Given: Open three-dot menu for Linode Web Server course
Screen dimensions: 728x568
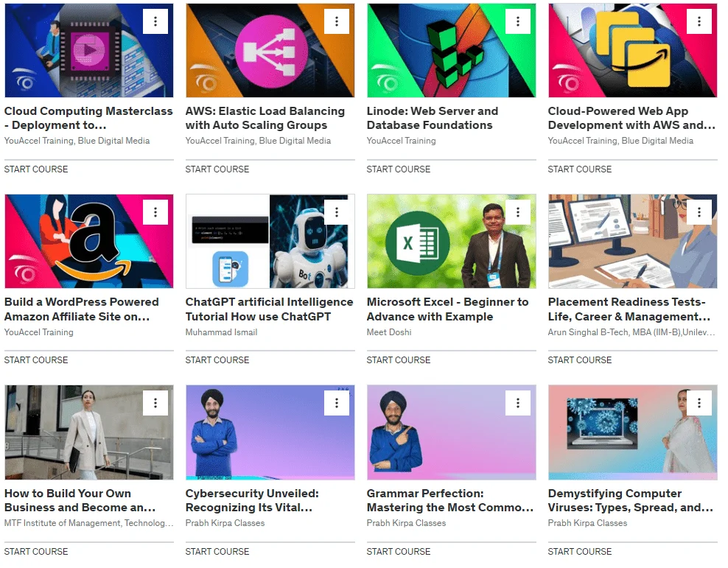Looking at the screenshot, I should click(518, 21).
